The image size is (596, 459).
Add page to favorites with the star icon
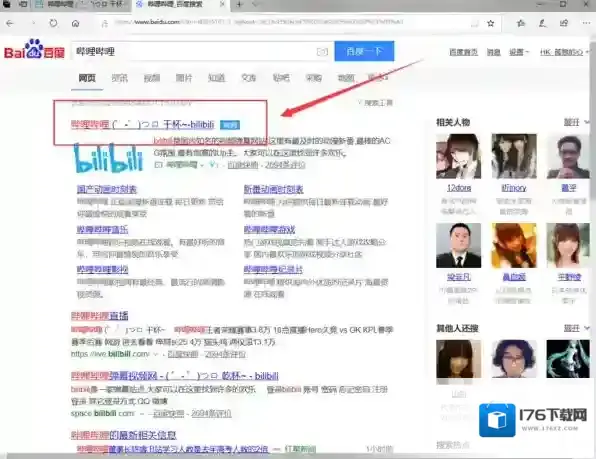491,23
